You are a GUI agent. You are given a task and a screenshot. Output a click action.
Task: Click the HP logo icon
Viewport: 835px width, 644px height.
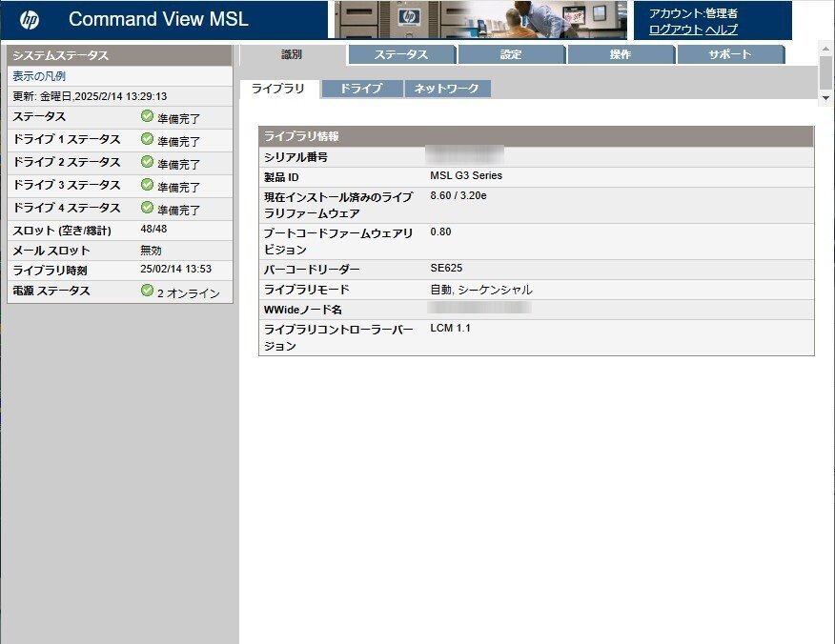[x=30, y=20]
